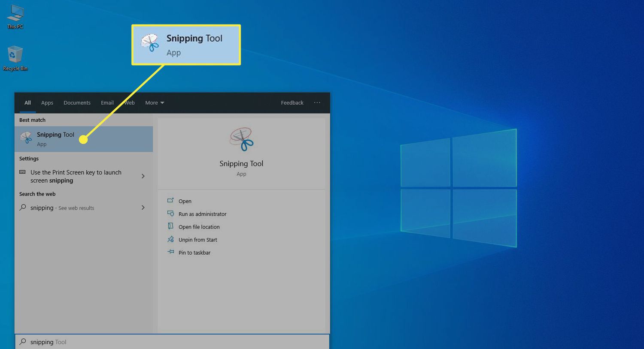
Task: Click the search magnifier in the search box
Action: click(23, 342)
